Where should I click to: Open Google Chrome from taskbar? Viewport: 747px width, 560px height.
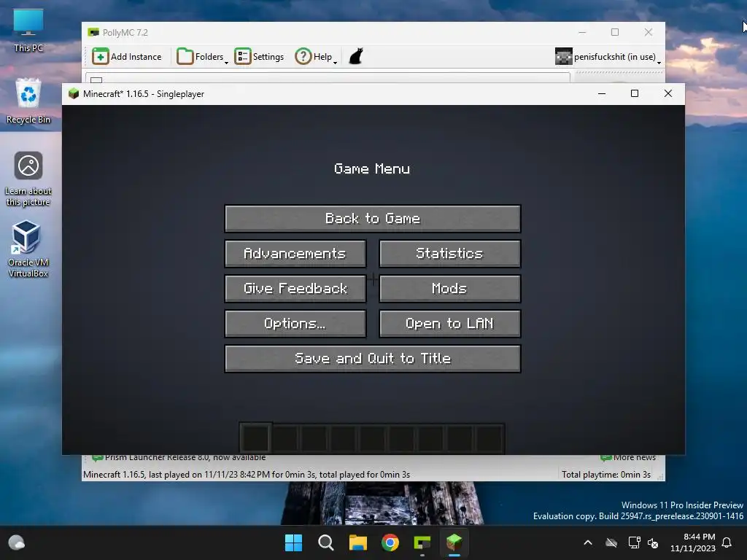390,542
